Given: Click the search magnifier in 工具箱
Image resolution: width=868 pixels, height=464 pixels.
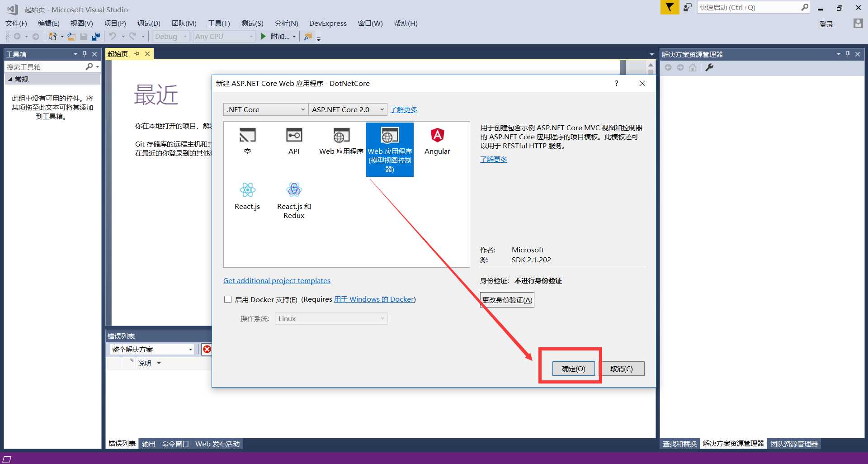Looking at the screenshot, I should pyautogui.click(x=89, y=66).
